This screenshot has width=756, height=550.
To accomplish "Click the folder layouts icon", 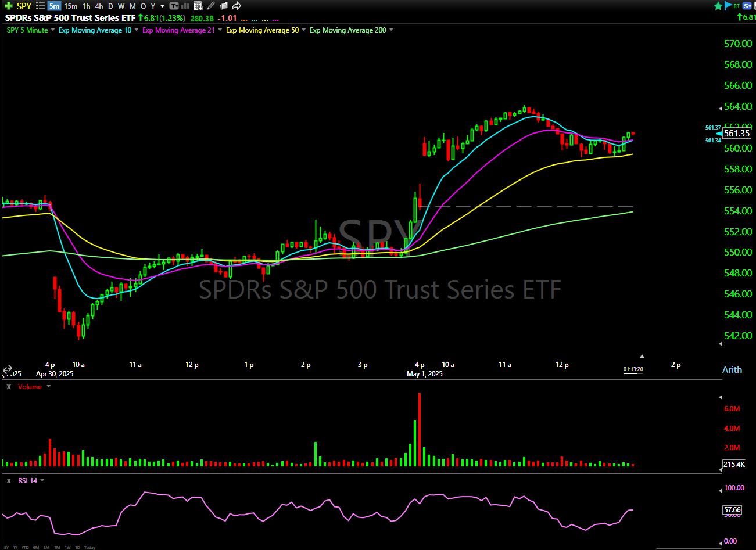I will pyautogui.click(x=223, y=6).
